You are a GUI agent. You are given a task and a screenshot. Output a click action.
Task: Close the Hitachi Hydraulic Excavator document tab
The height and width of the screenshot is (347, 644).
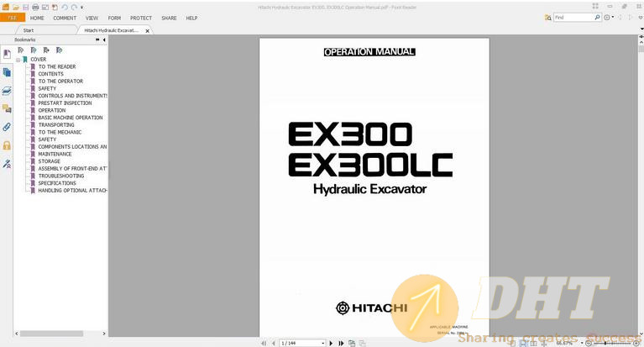tap(148, 31)
